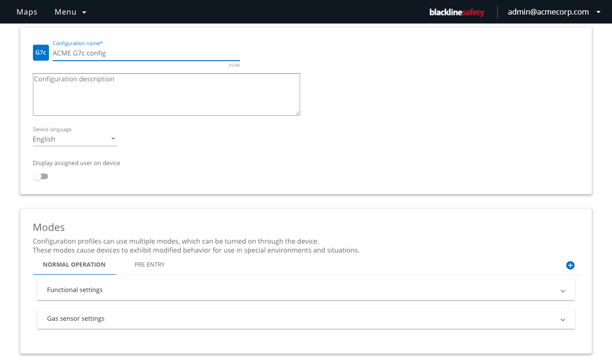612x364 pixels.
Task: Select the NORMAL OPERATION tab
Action: click(x=74, y=265)
